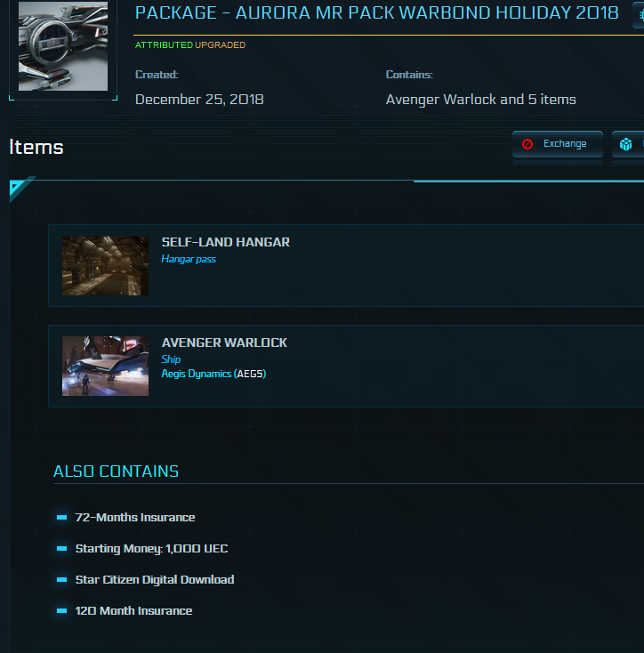Click the triangle corner marker under Items

[x=20, y=188]
